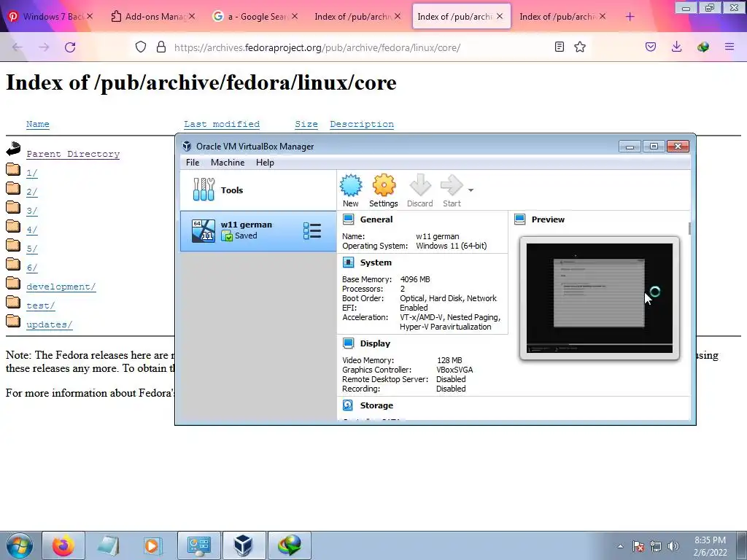Click the Discard saved state icon

click(x=419, y=185)
